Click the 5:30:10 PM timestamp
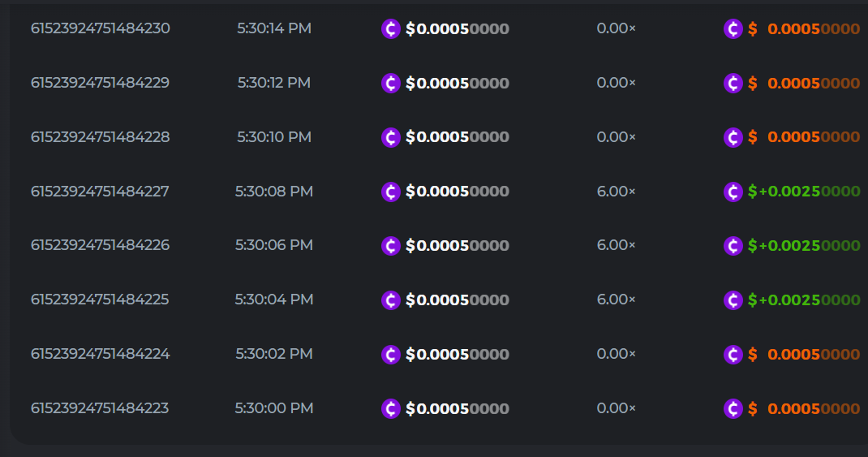 (x=274, y=137)
